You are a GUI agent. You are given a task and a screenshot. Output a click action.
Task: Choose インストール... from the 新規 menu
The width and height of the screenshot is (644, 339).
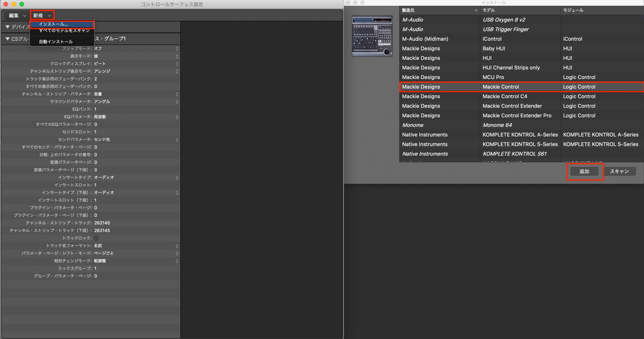(x=62, y=24)
